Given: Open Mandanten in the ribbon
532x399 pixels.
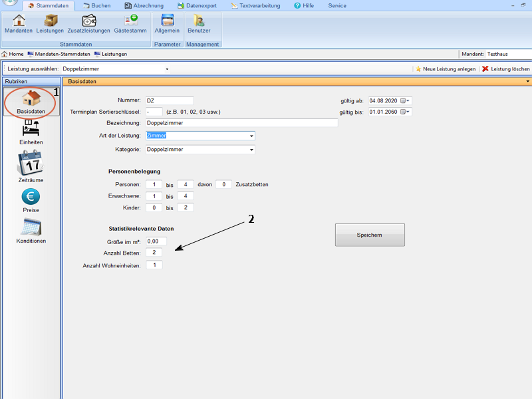Looking at the screenshot, I should click(x=18, y=23).
